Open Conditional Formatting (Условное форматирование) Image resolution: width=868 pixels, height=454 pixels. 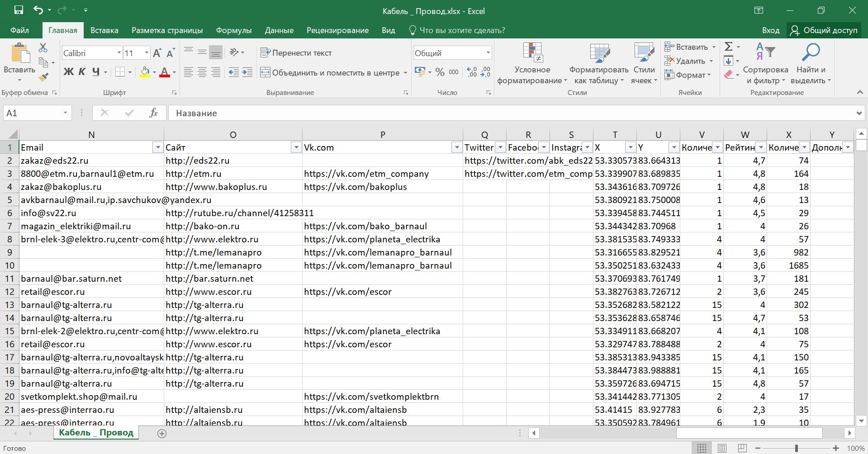[532, 64]
